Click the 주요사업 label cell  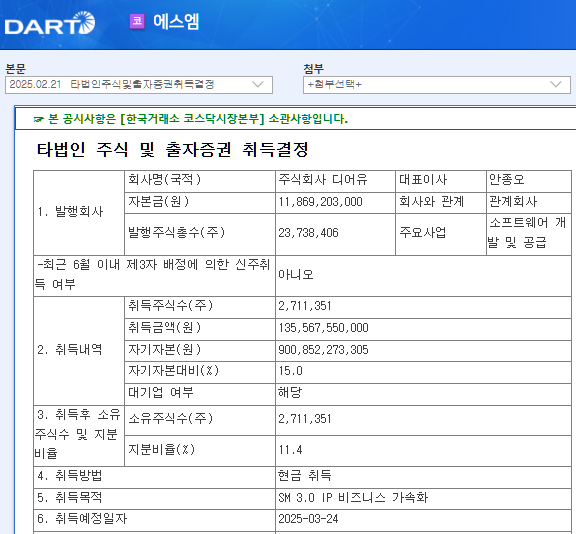pyautogui.click(x=441, y=234)
